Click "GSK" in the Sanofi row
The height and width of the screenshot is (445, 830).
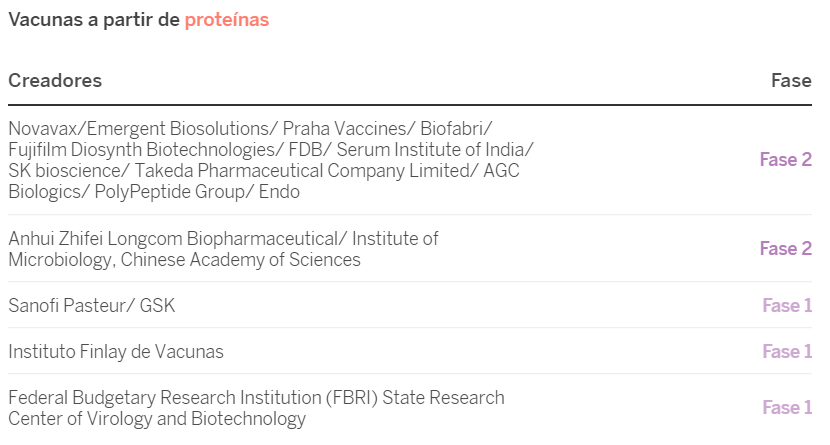156,305
